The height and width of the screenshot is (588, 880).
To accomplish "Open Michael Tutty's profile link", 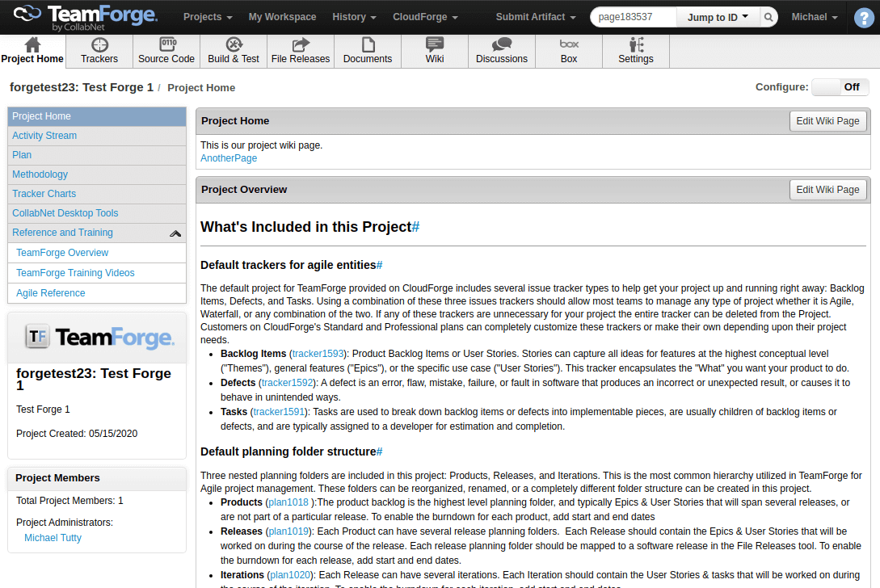I will 53,538.
